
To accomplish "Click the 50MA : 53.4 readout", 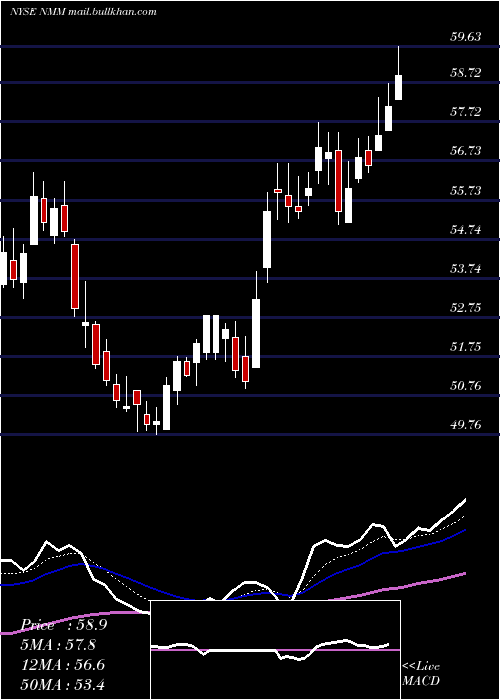I will tap(64, 684).
